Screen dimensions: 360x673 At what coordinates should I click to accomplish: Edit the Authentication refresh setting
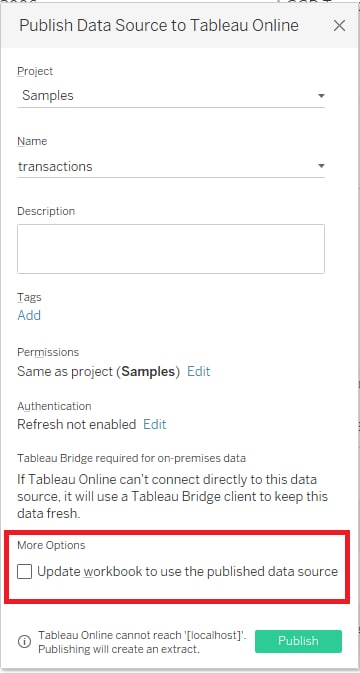tap(154, 424)
